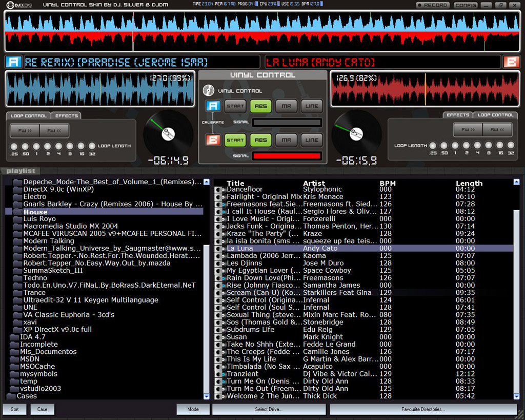The height and width of the screenshot is (420, 525).
Task: Click track icon beside Fairlight - Original Mix
Action: click(219, 197)
